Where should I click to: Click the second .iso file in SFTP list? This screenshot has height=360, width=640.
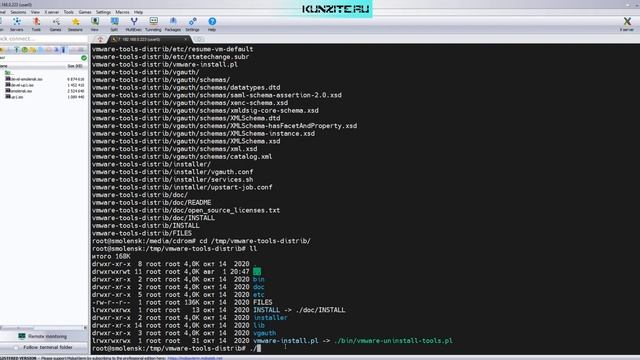20,85
